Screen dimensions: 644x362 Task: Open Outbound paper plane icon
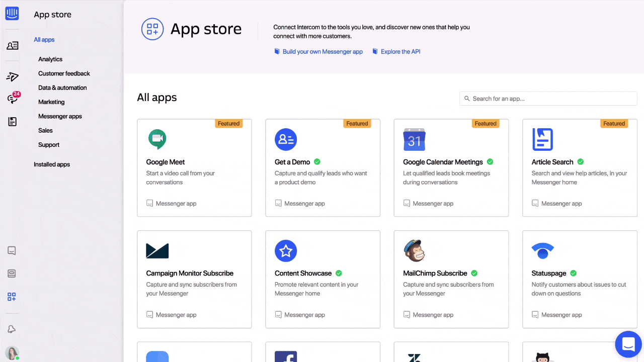click(12, 76)
